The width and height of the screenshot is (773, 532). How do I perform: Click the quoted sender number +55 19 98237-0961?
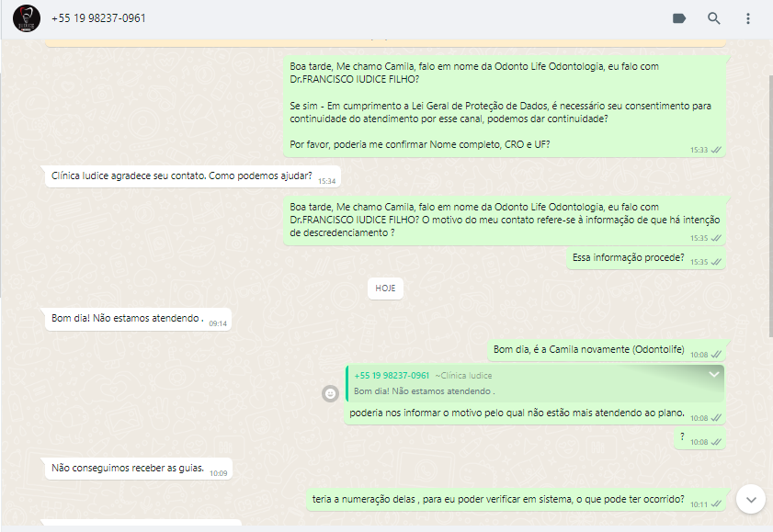point(392,376)
